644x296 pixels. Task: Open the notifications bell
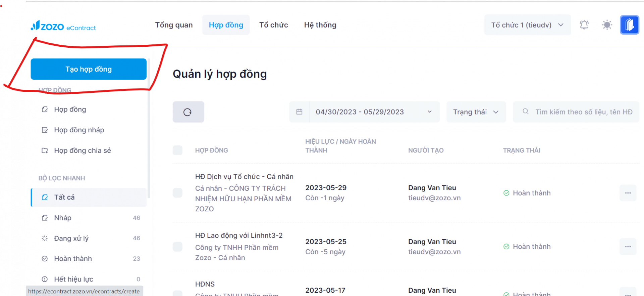coord(584,25)
